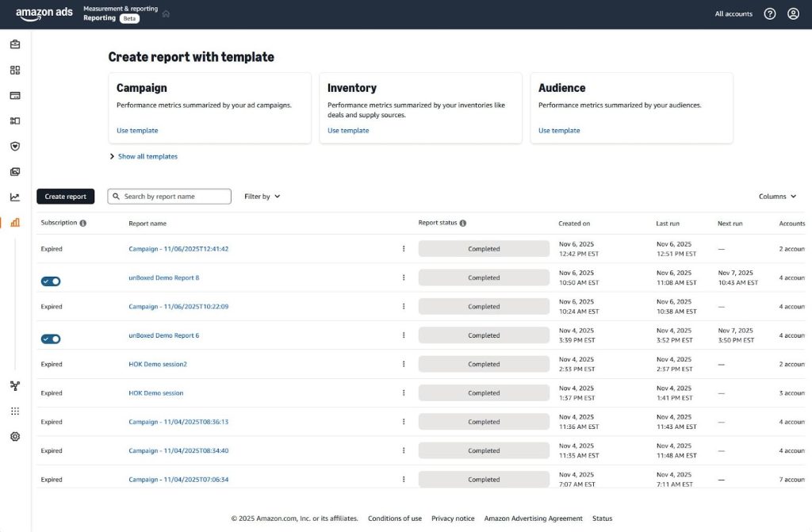Open the unBoxed Demo Report 6 report
This screenshot has width=812, height=532.
163,335
